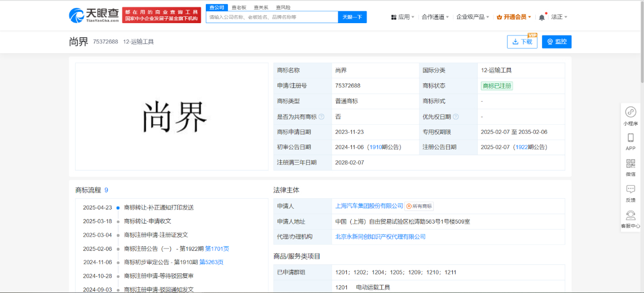Click the company search input field

click(272, 17)
